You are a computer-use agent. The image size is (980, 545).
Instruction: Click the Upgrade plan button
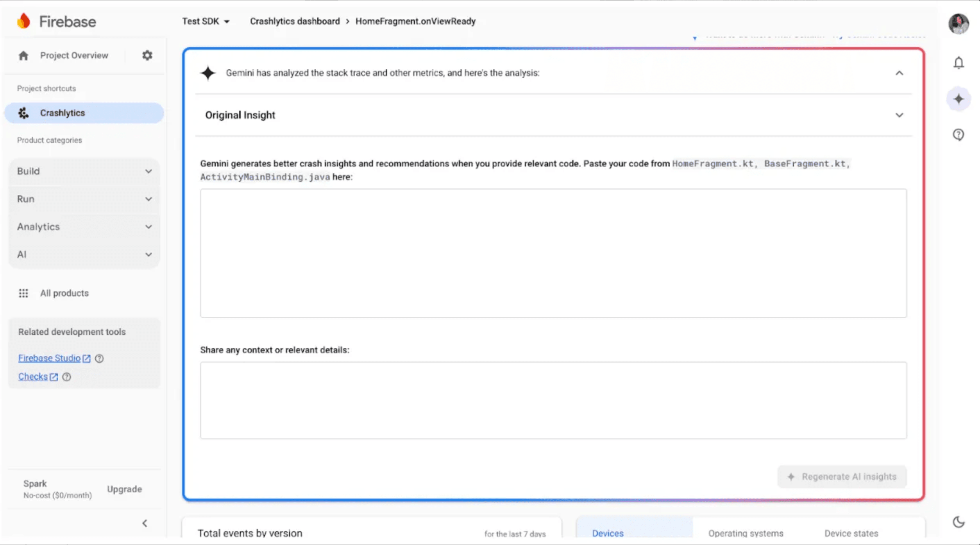tap(124, 489)
